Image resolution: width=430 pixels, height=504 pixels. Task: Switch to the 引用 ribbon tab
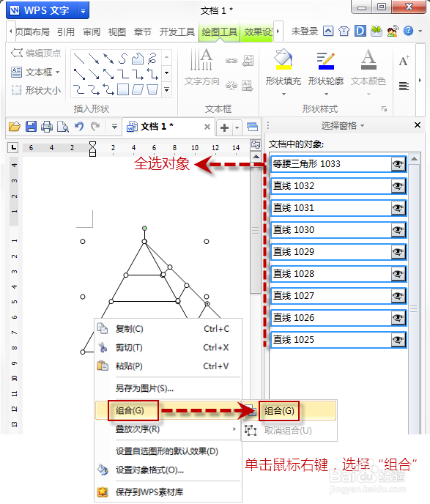(66, 31)
